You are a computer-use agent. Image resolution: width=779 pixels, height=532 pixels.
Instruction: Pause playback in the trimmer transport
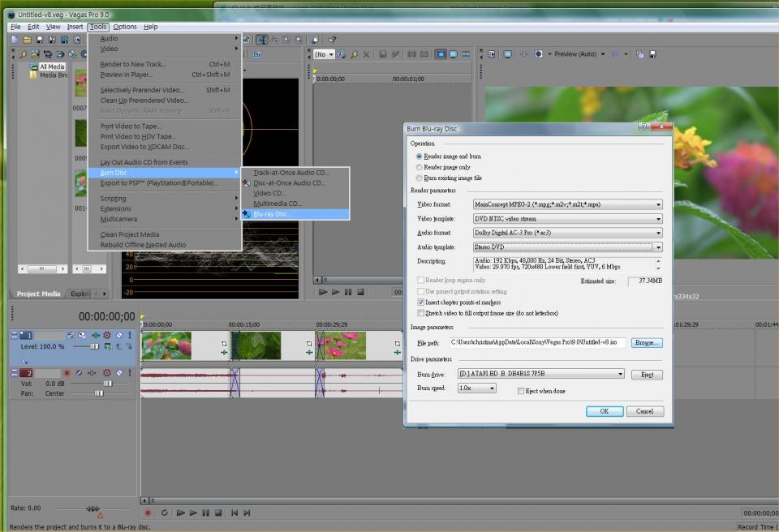point(348,292)
